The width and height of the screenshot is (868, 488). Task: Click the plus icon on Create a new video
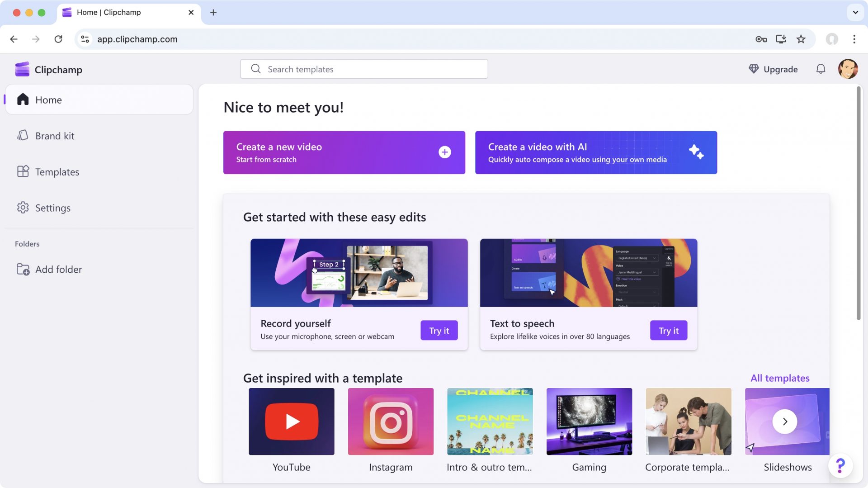tap(444, 152)
